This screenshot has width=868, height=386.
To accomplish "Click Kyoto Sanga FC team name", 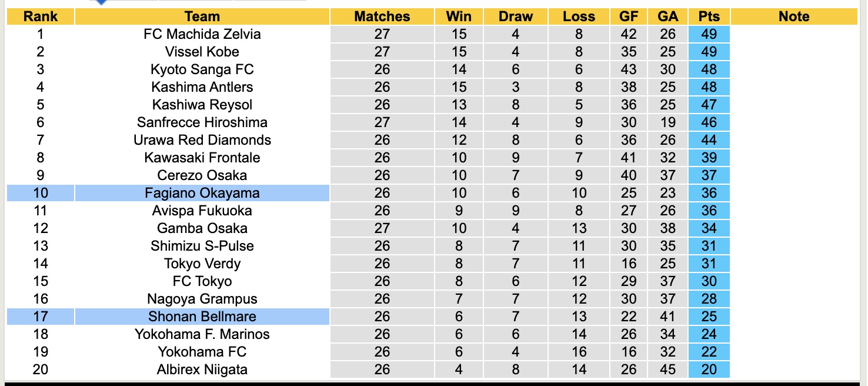I will (202, 69).
